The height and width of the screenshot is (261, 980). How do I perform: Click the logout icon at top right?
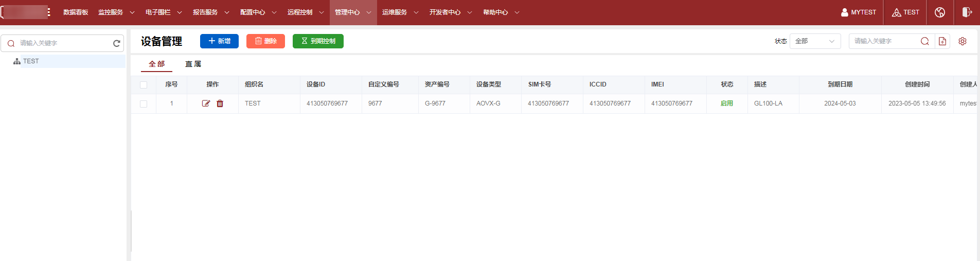(967, 12)
